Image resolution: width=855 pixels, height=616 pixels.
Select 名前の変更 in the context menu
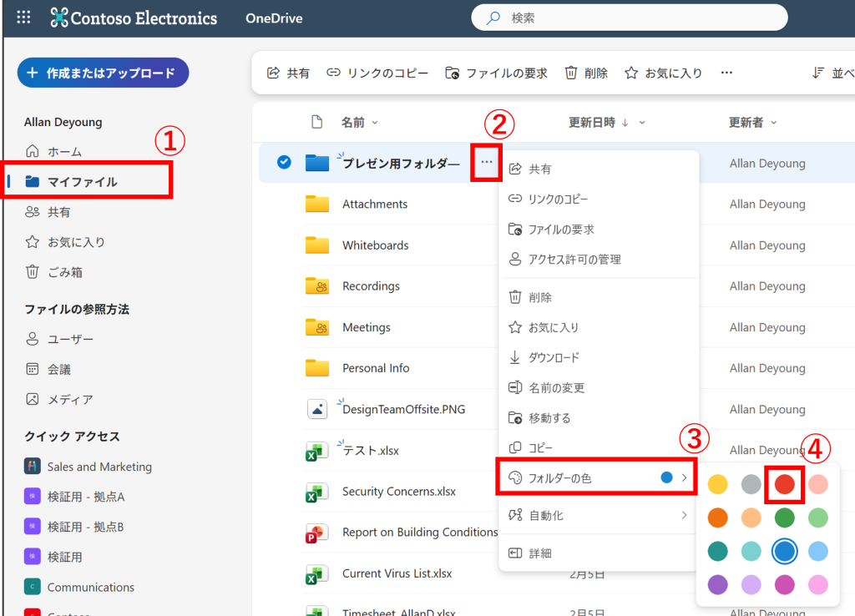[x=556, y=387]
